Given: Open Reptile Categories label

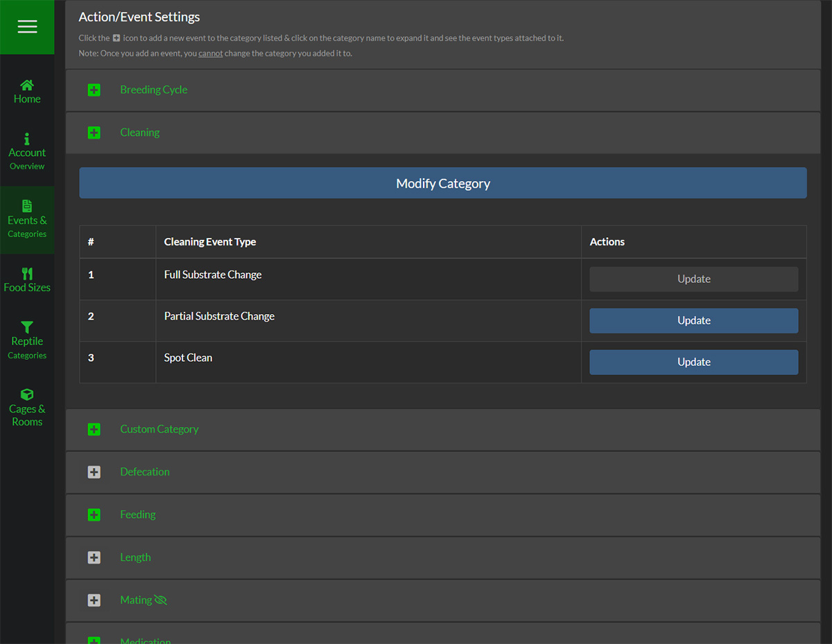Looking at the screenshot, I should (x=27, y=348).
